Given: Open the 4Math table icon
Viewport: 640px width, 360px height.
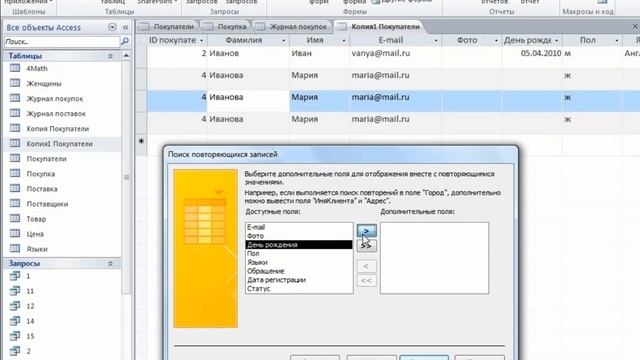Looking at the screenshot, I should 15,68.
